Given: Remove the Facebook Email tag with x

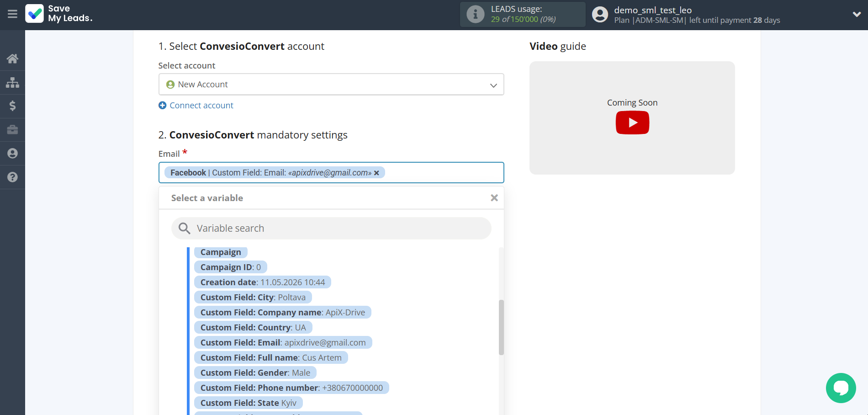Looking at the screenshot, I should click(x=376, y=173).
